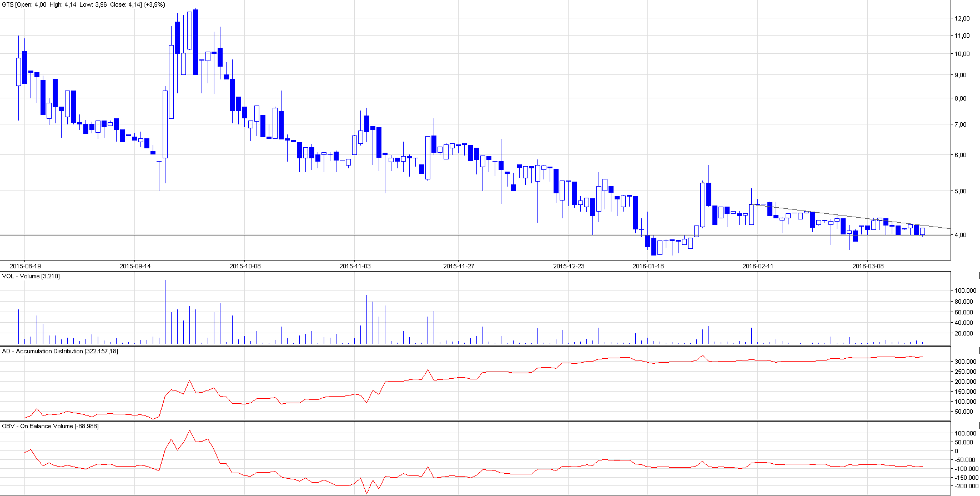Select the 300.000 label on the AD axis
This screenshot has height=496, width=980.
965,362
